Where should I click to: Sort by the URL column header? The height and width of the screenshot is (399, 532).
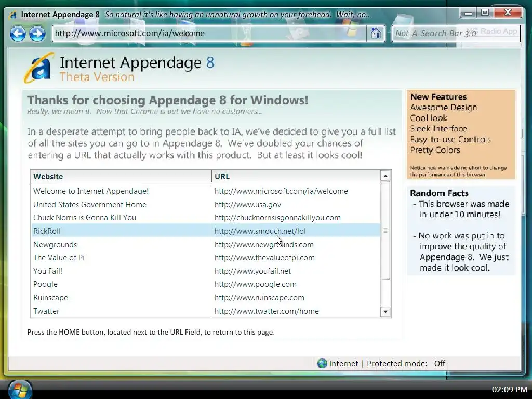(296, 177)
